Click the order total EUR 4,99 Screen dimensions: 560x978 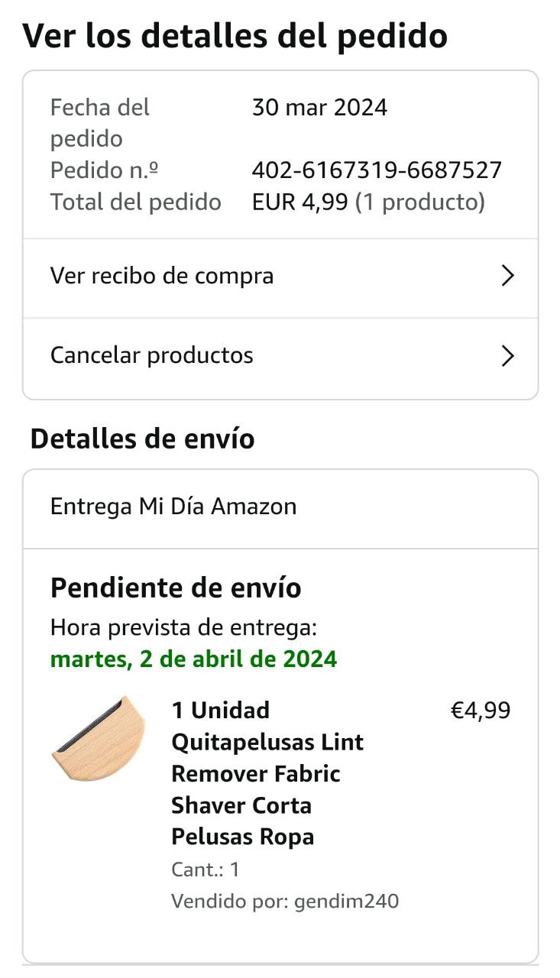click(x=300, y=202)
